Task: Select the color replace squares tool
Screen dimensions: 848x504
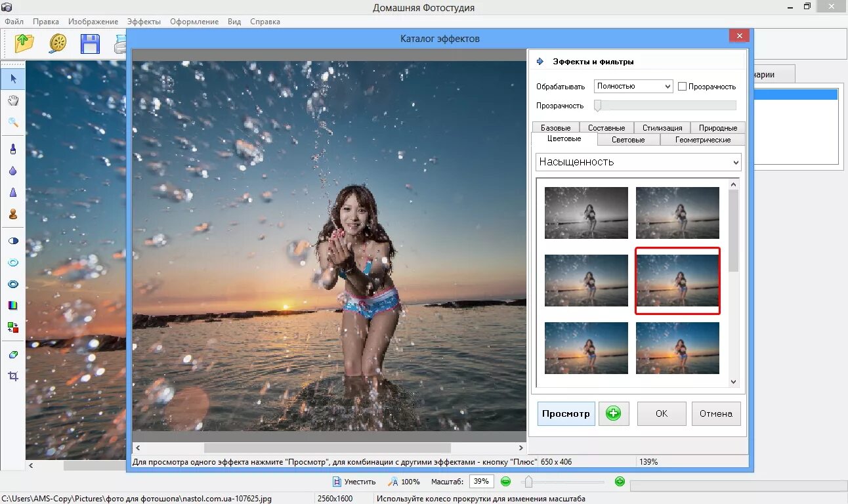Action: point(13,327)
